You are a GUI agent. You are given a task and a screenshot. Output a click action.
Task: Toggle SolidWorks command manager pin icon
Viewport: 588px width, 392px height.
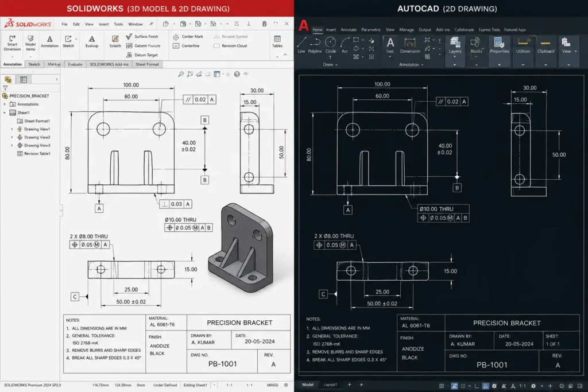click(151, 24)
